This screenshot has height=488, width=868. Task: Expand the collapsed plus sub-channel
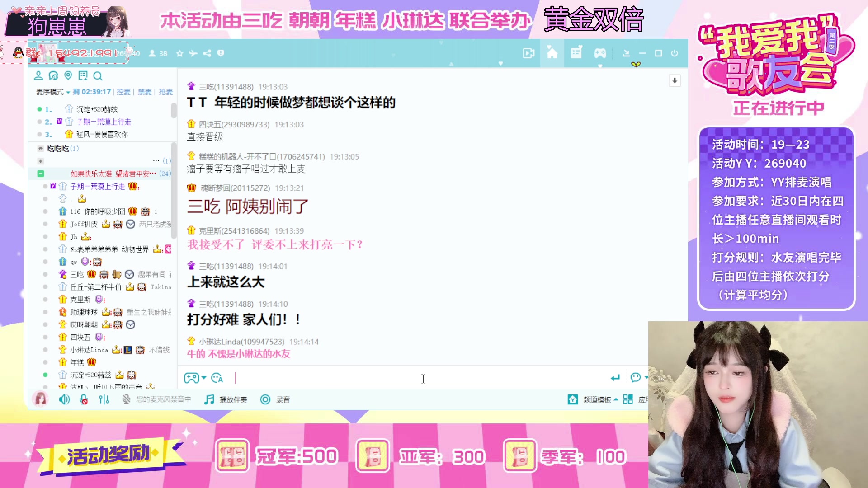(x=41, y=161)
